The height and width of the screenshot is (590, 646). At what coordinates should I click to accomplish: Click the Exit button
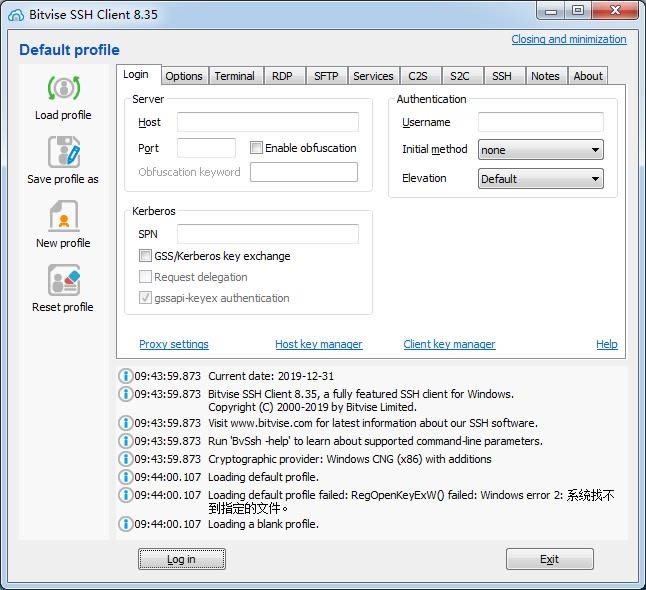pyautogui.click(x=550, y=559)
